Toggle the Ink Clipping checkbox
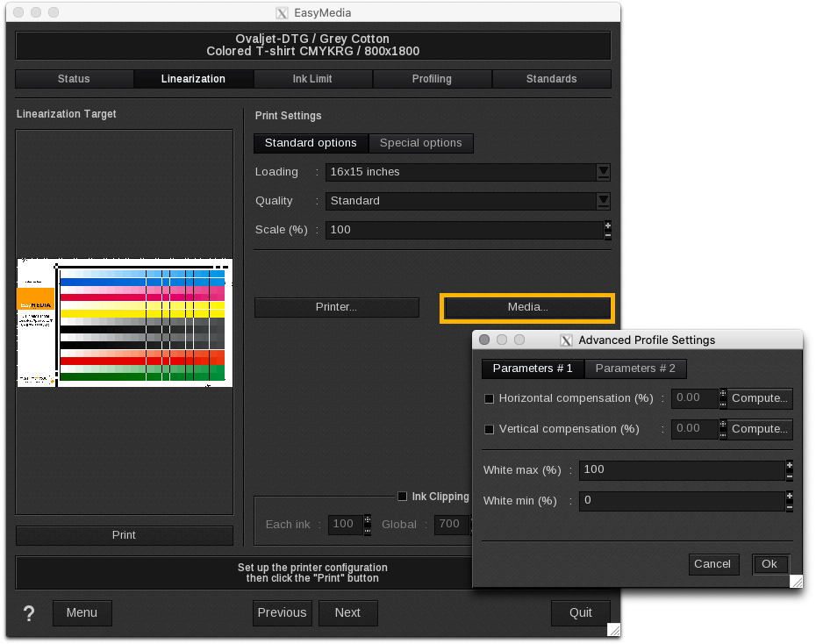The width and height of the screenshot is (816, 644). click(x=403, y=497)
